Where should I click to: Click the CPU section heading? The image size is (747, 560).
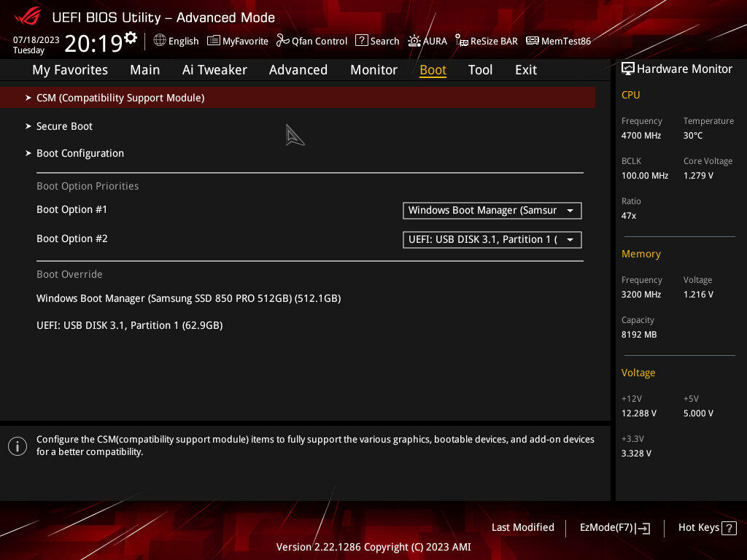tap(631, 95)
